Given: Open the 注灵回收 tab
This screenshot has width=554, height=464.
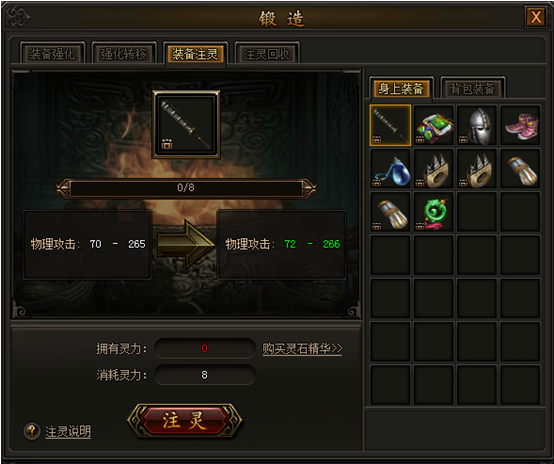Looking at the screenshot, I should tap(266, 54).
